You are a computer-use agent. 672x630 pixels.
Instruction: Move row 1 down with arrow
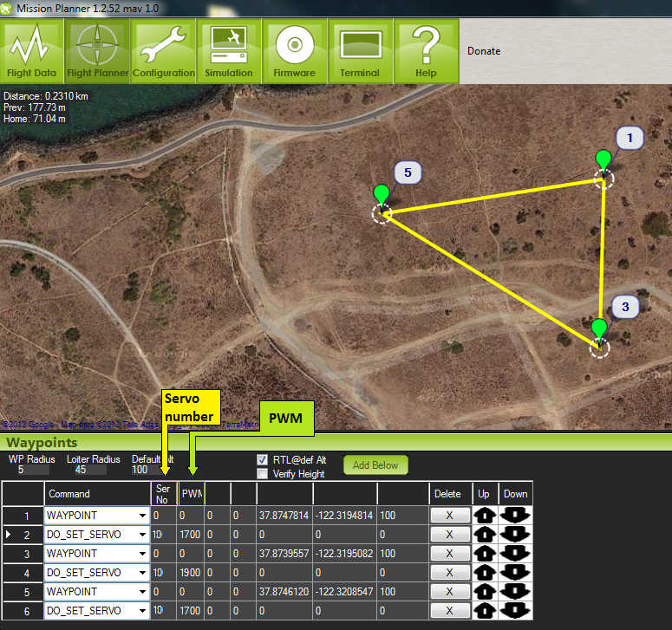(x=515, y=516)
